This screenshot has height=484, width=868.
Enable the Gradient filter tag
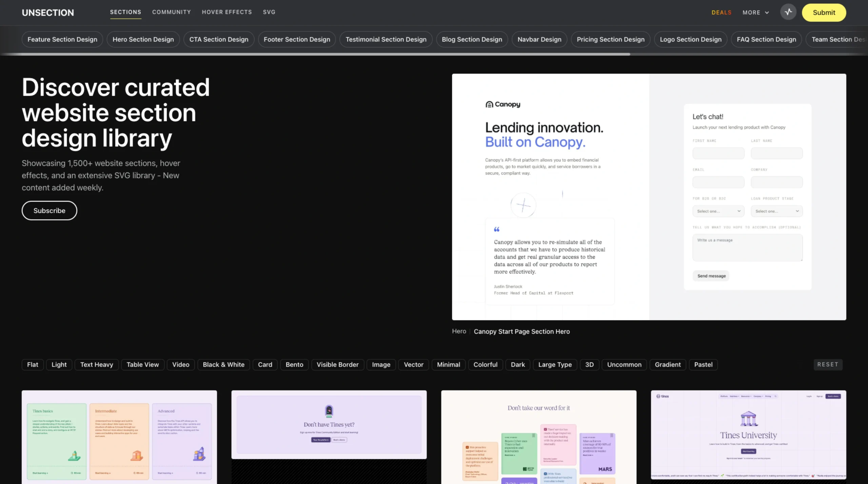point(667,365)
